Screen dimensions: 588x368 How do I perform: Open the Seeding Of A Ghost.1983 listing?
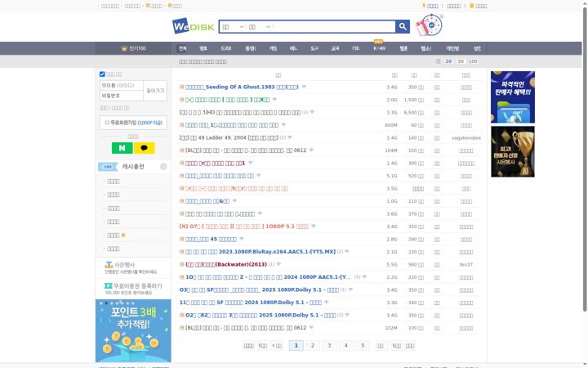tap(242, 88)
